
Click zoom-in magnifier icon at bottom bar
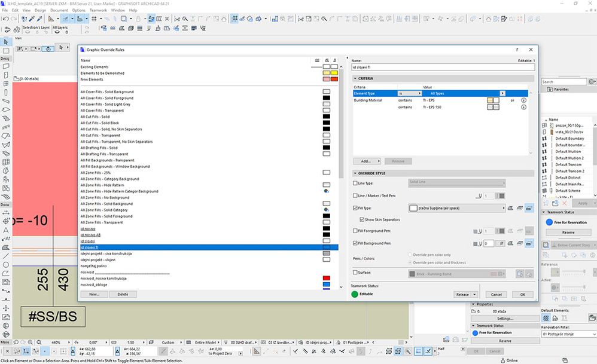coord(30,342)
